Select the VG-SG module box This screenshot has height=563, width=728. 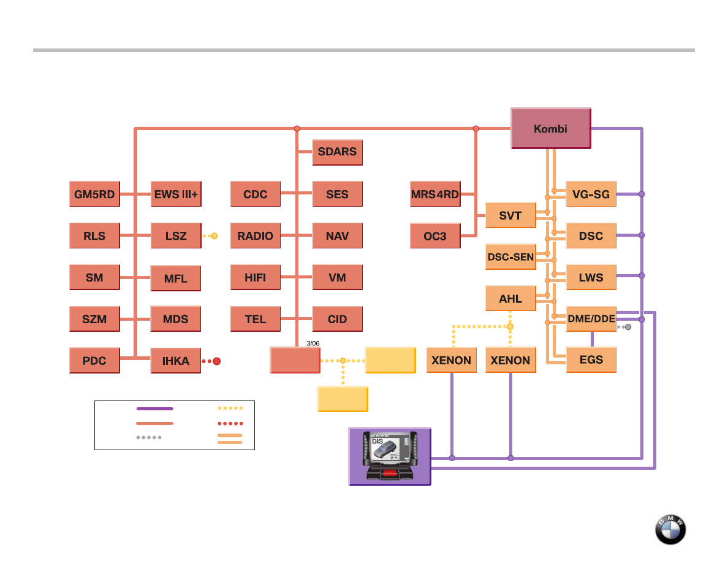[591, 194]
